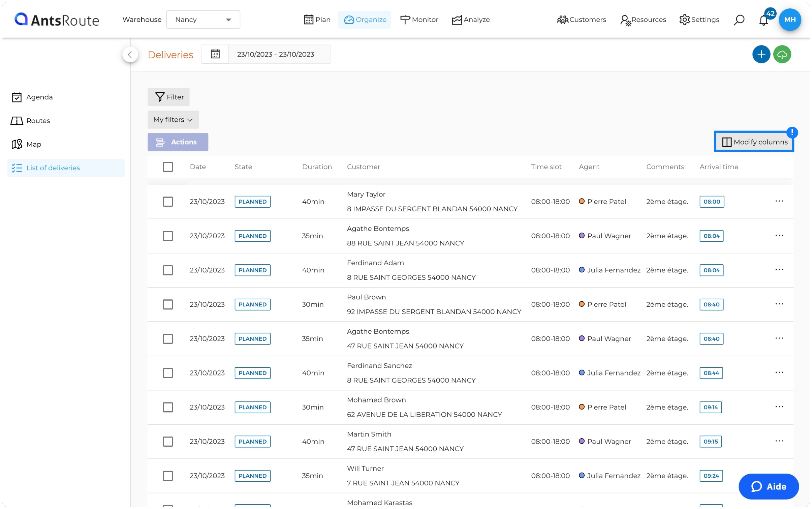Click the 08:44 arrival time badge
Image resolution: width=812 pixels, height=509 pixels.
[x=711, y=373]
